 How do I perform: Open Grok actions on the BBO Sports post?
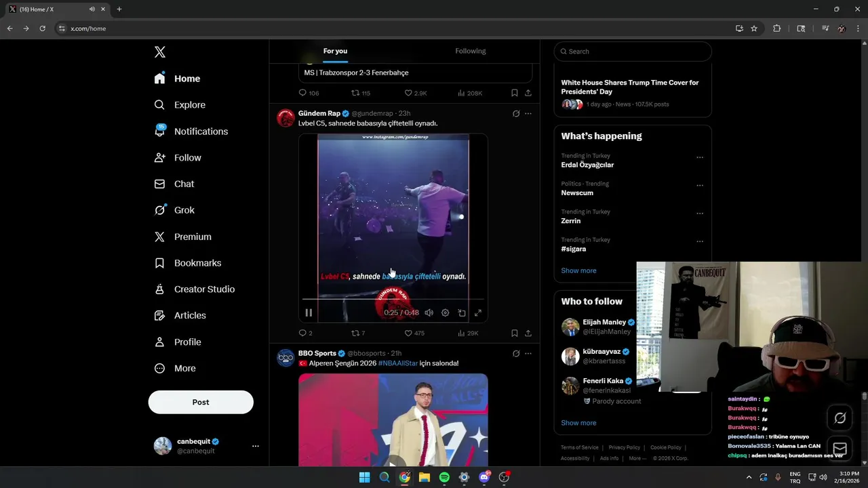pyautogui.click(x=516, y=353)
